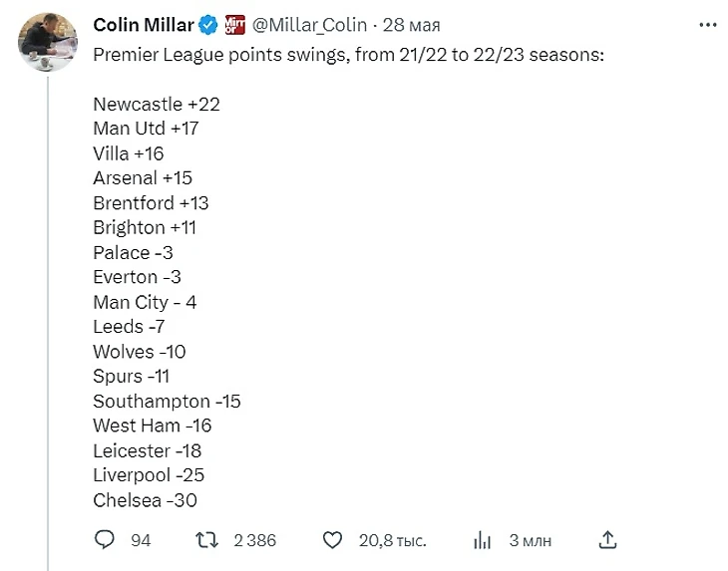Open the three-dot more options menu
This screenshot has width=728, height=571.
coord(708,25)
